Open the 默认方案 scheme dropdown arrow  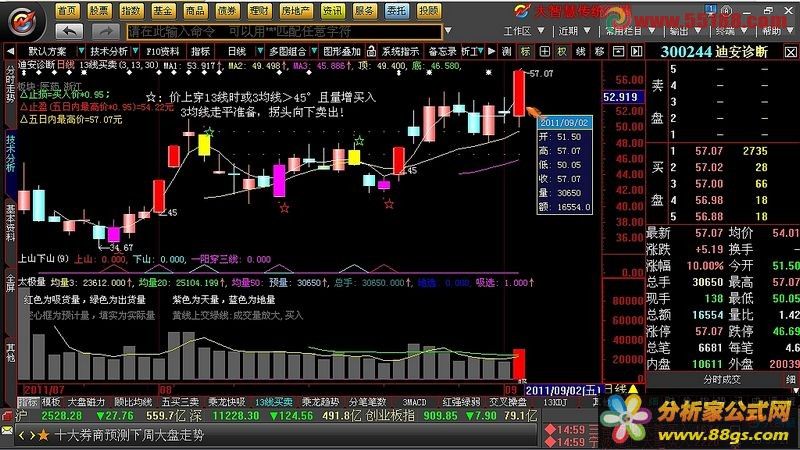coord(81,51)
